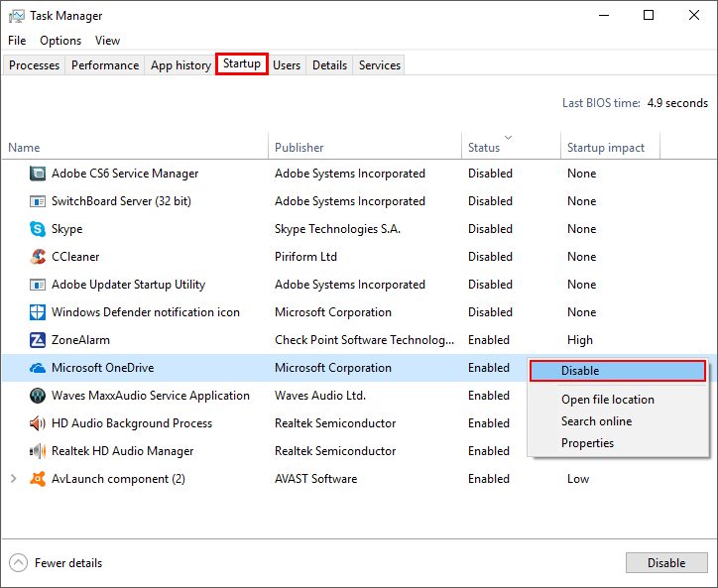Minimize the Task Manager window
Screen dimensions: 718x588
604,15
